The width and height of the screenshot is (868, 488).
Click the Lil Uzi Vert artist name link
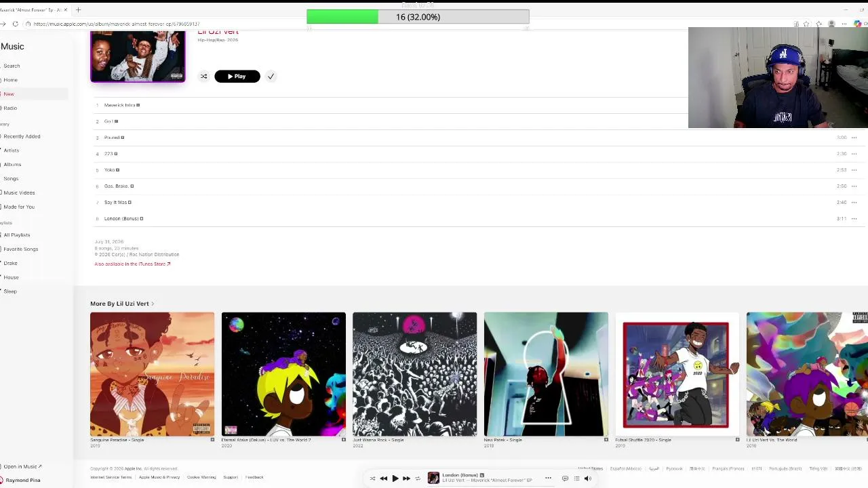218,32
